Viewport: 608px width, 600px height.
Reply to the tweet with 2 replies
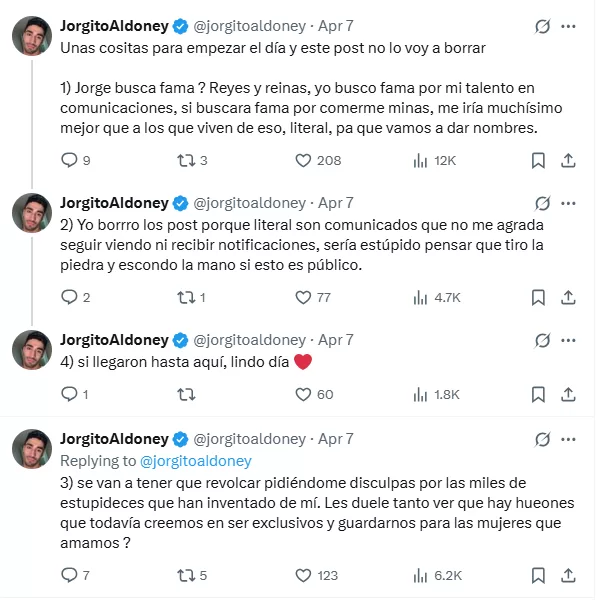pos(69,297)
